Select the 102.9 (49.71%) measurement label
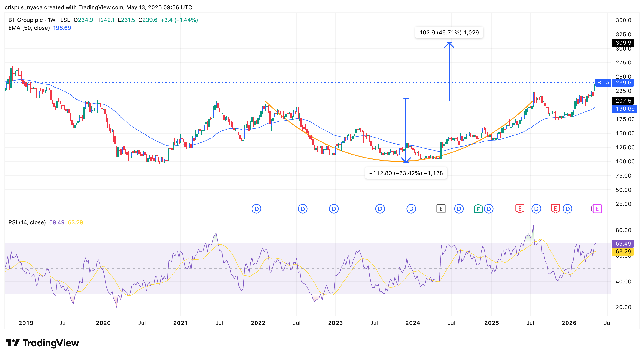Viewport: 644px width, 357px height. tap(449, 33)
